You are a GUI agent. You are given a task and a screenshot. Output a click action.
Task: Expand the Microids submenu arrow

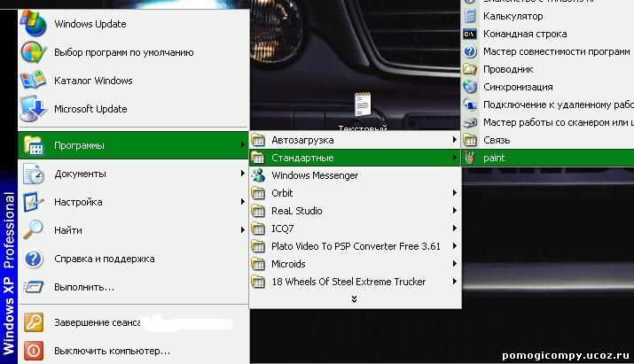[x=455, y=264]
